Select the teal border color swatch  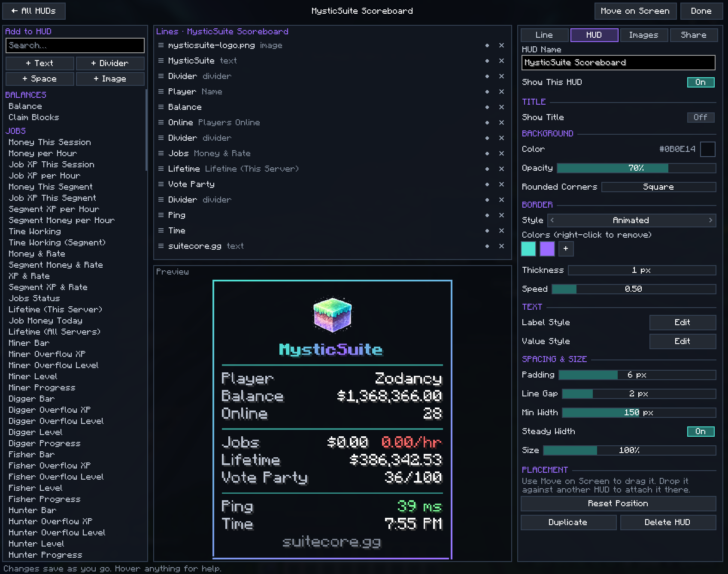coord(528,249)
